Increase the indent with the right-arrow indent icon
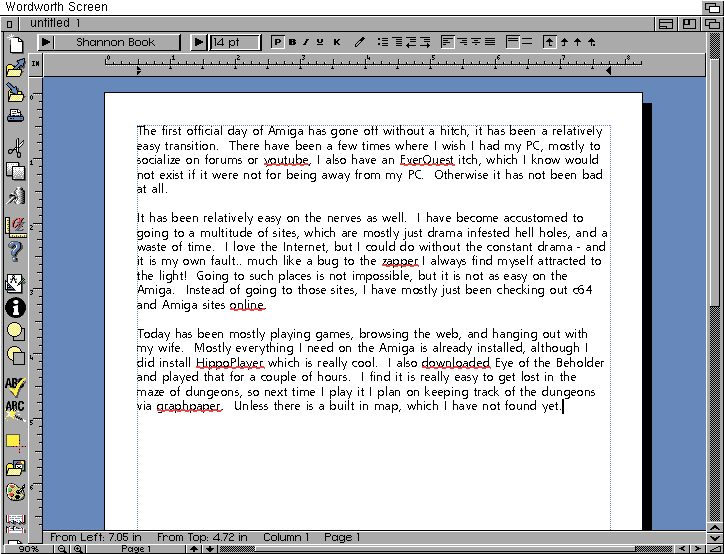This screenshot has width=724, height=554. [x=425, y=42]
